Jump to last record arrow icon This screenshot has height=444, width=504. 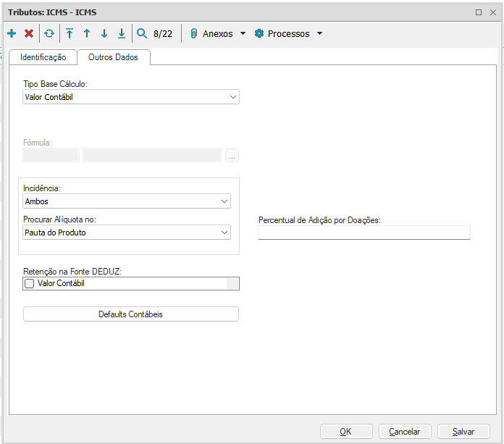[x=122, y=33]
